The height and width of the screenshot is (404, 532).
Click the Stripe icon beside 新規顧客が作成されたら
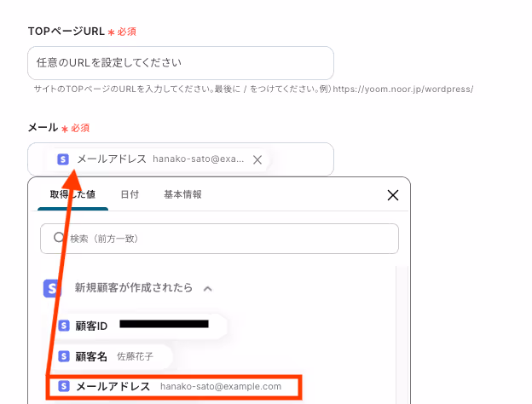click(52, 288)
